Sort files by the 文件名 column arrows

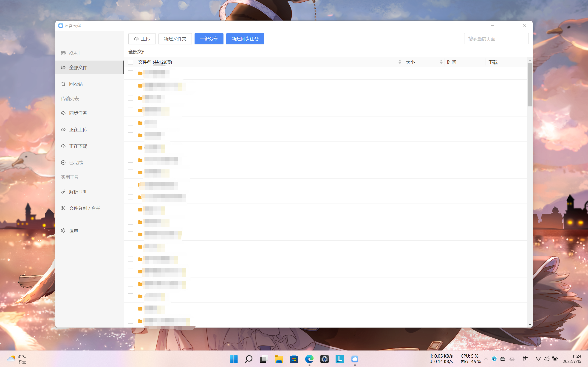click(x=400, y=62)
